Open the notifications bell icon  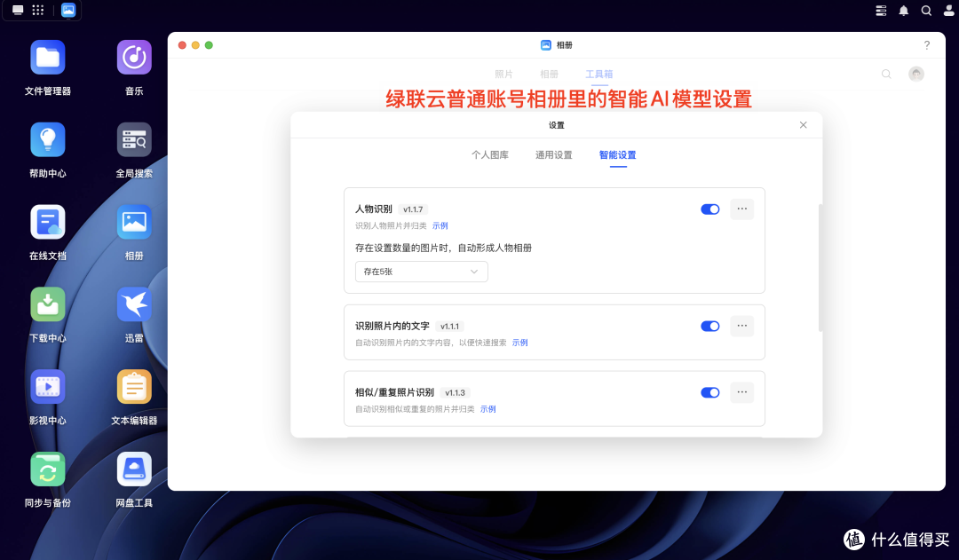click(x=903, y=11)
